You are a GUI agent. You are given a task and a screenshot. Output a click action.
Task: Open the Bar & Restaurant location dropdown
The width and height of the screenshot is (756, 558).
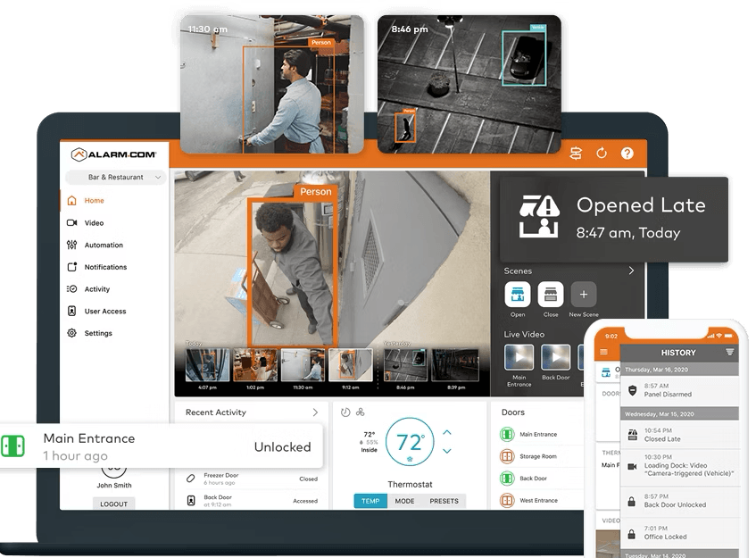[x=116, y=177]
